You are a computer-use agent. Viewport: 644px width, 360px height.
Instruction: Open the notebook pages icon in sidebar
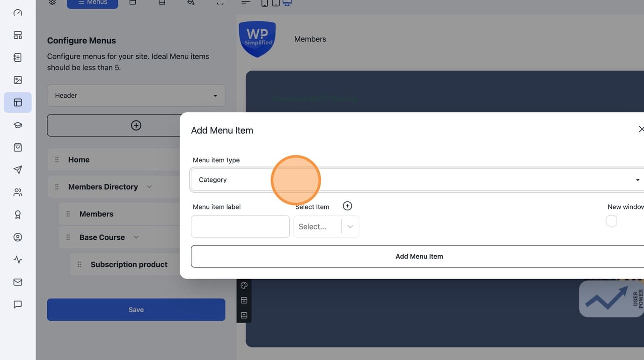pos(18,58)
